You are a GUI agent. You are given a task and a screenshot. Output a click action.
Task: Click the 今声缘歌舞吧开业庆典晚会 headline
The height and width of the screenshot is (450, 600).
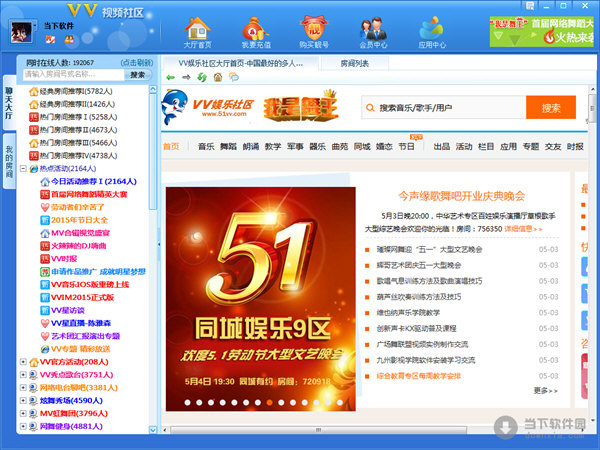[461, 196]
